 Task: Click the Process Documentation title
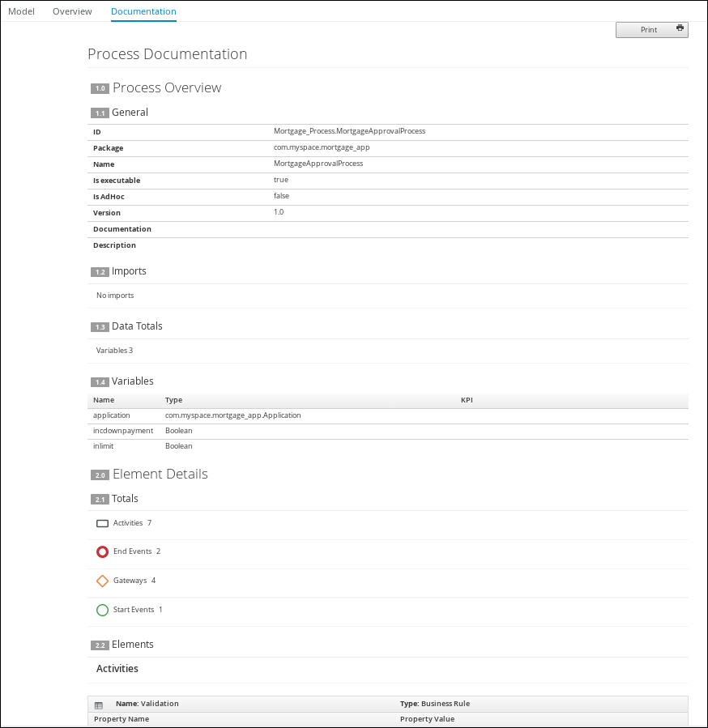coord(167,54)
